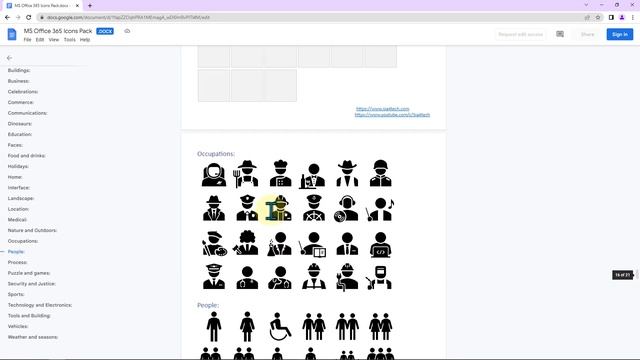Jump to Celebrations in the outline
Screen dimensions: 640x360
coord(23,91)
